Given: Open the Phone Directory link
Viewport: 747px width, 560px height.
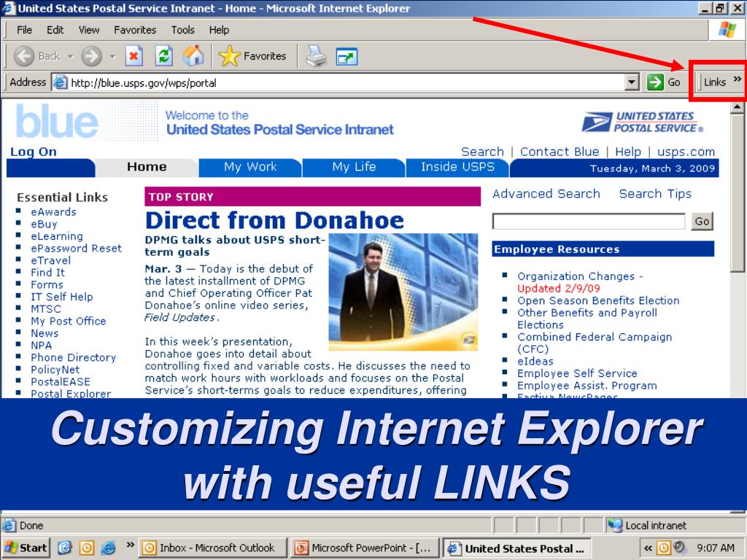Looking at the screenshot, I should (74, 357).
